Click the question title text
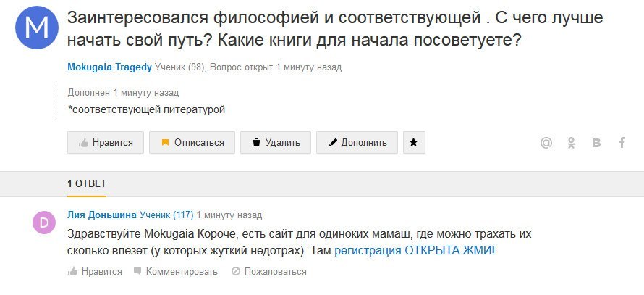 point(335,29)
